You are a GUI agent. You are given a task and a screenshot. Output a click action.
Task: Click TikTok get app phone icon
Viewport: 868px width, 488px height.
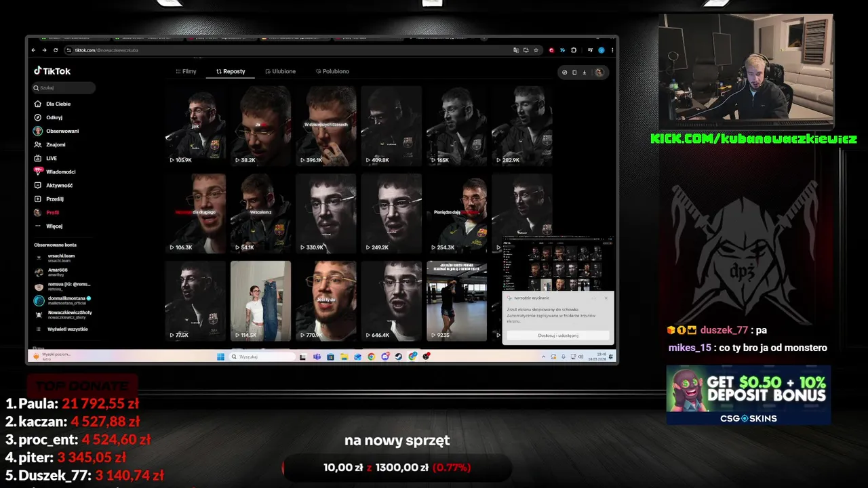point(574,72)
